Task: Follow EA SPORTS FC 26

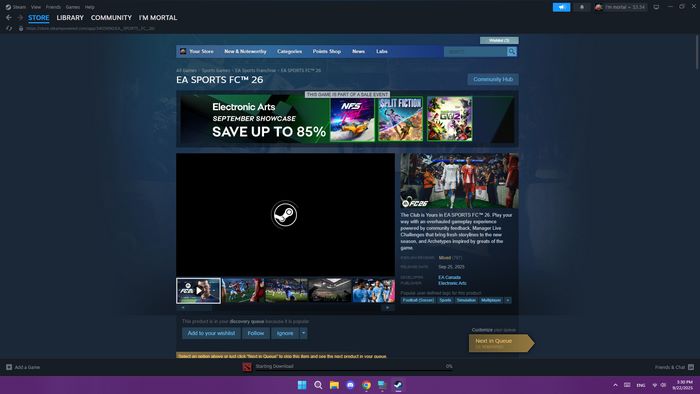Action: point(256,333)
